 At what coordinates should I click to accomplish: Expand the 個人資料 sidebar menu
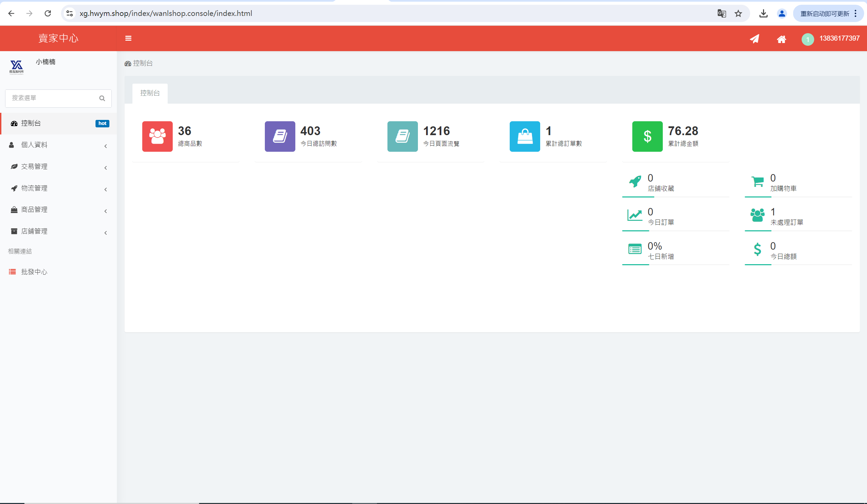59,145
